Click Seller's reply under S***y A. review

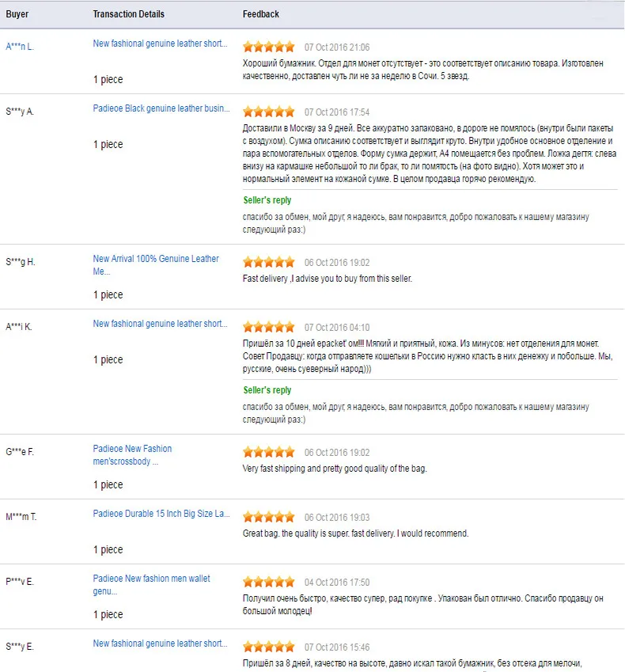click(x=267, y=200)
